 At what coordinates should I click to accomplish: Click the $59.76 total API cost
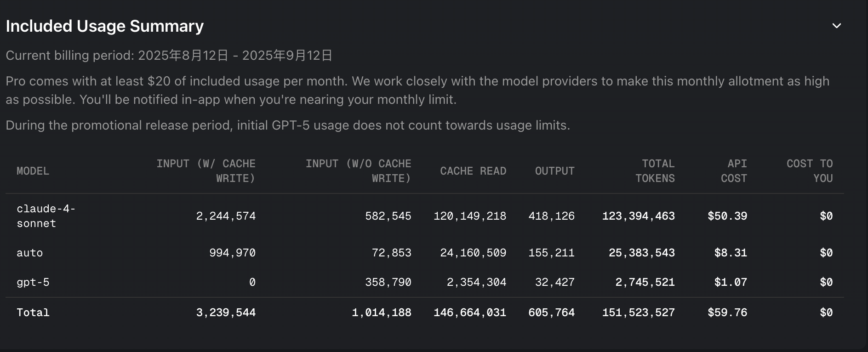click(x=727, y=312)
